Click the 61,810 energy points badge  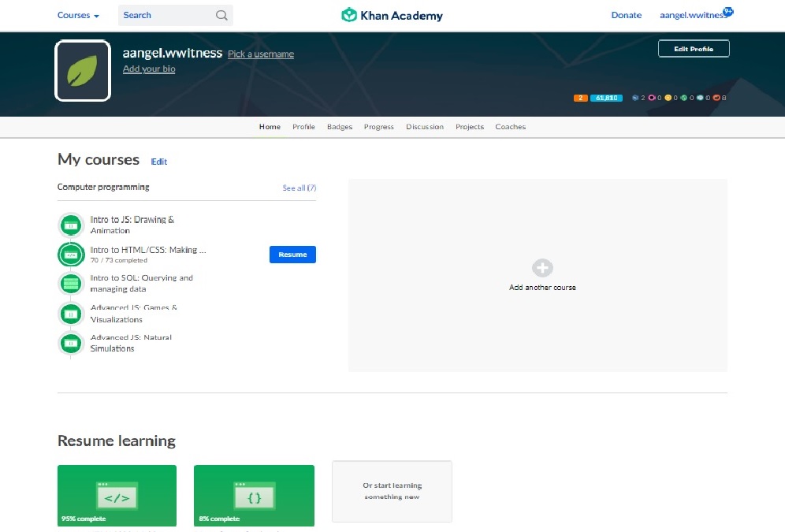[606, 98]
